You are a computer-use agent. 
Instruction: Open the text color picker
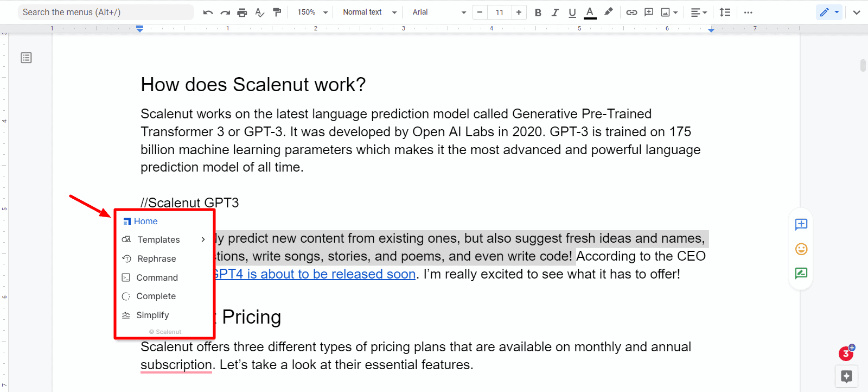(590, 12)
